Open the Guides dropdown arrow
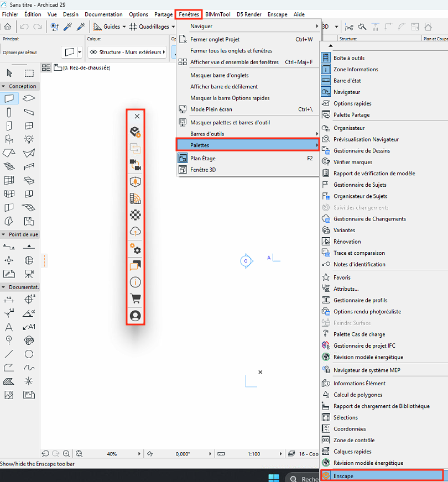 point(124,27)
